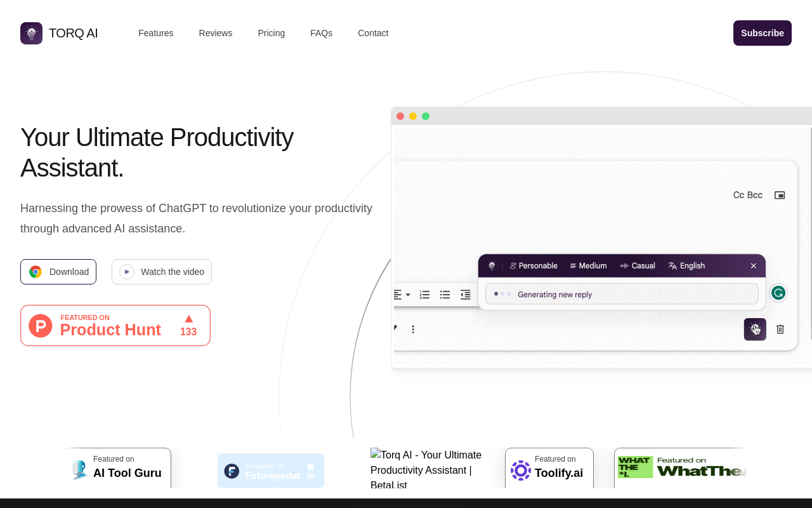Click the Torq AI lightbulb logo icon
The image size is (812, 508).
point(30,32)
